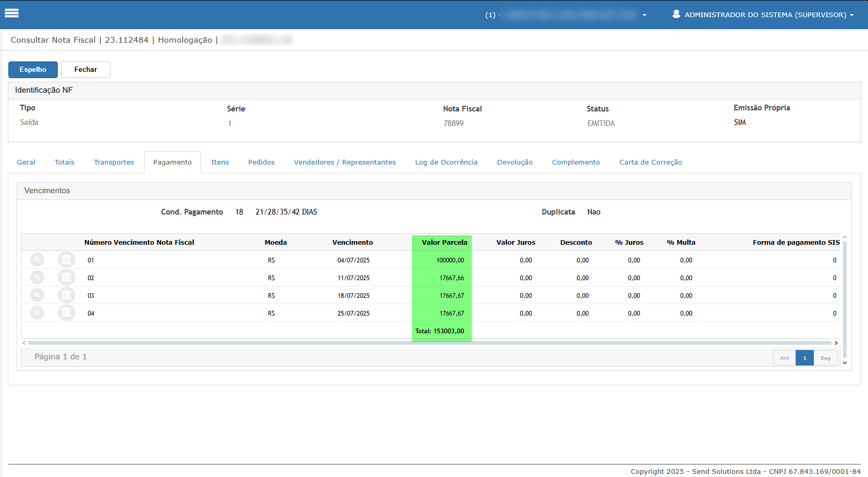Screen dimensions: 868x477
Task: Click the nota fiscal number 78899
Action: [x=454, y=123]
